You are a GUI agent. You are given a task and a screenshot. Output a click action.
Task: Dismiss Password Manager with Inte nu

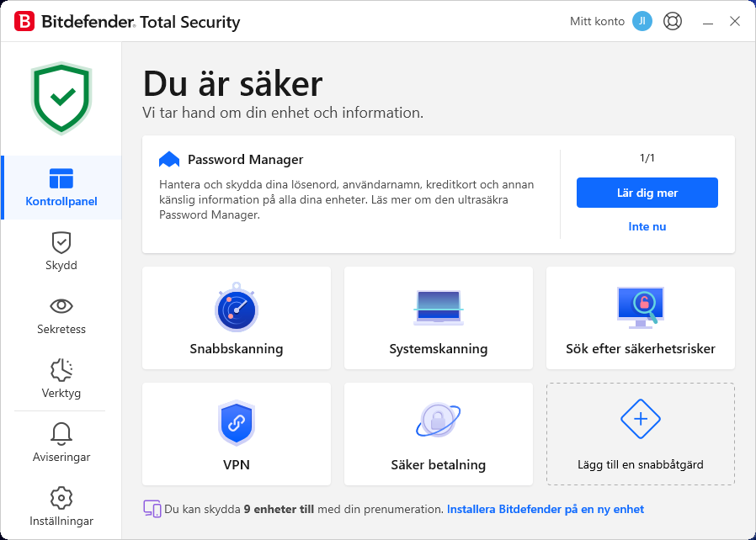click(647, 226)
